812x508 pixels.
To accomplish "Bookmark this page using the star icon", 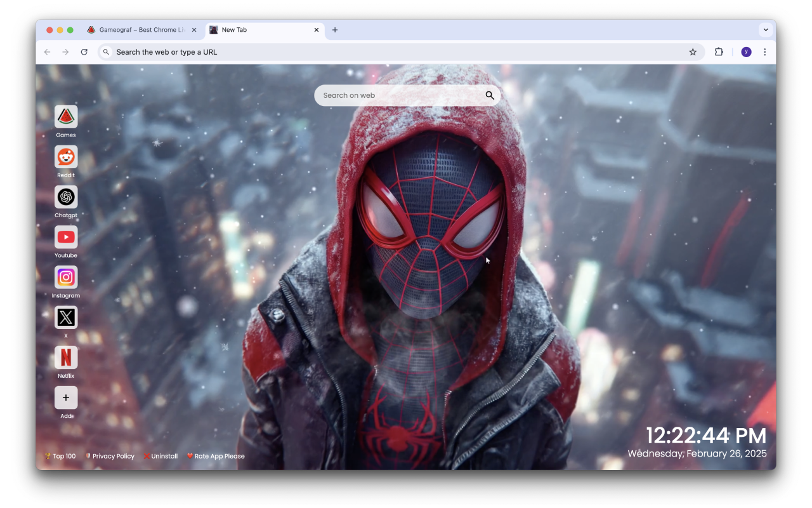I will point(693,51).
